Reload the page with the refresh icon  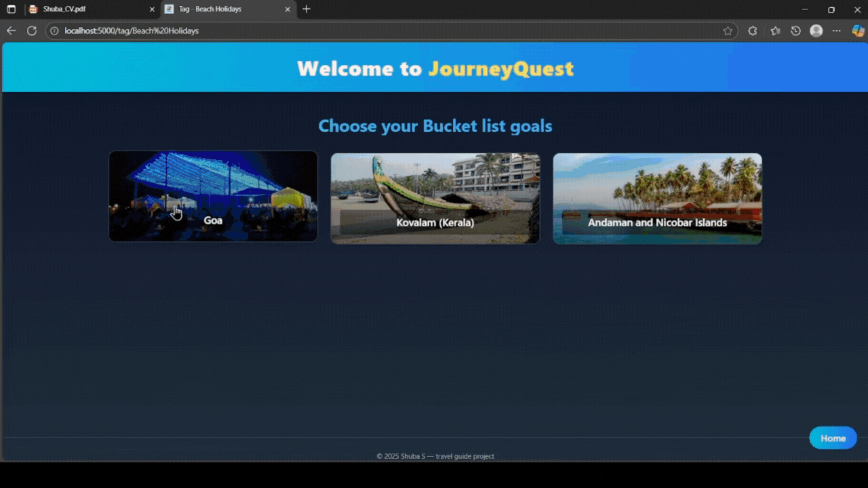31,30
